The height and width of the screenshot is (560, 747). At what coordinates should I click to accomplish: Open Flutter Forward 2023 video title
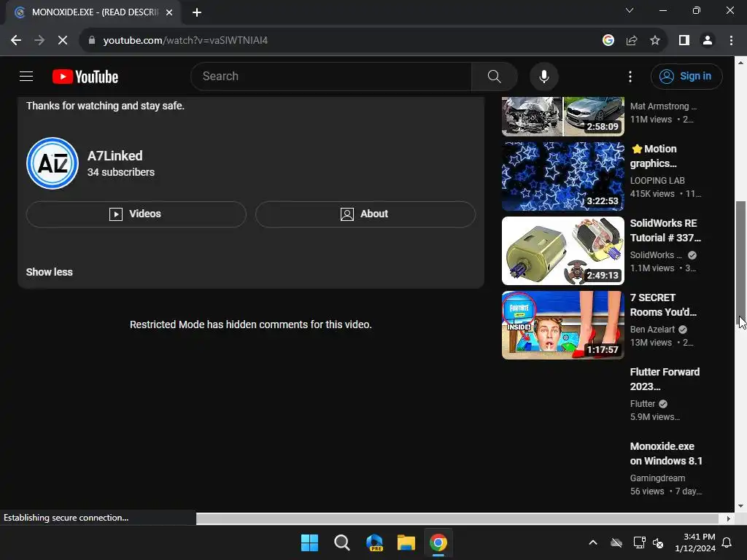coord(665,379)
